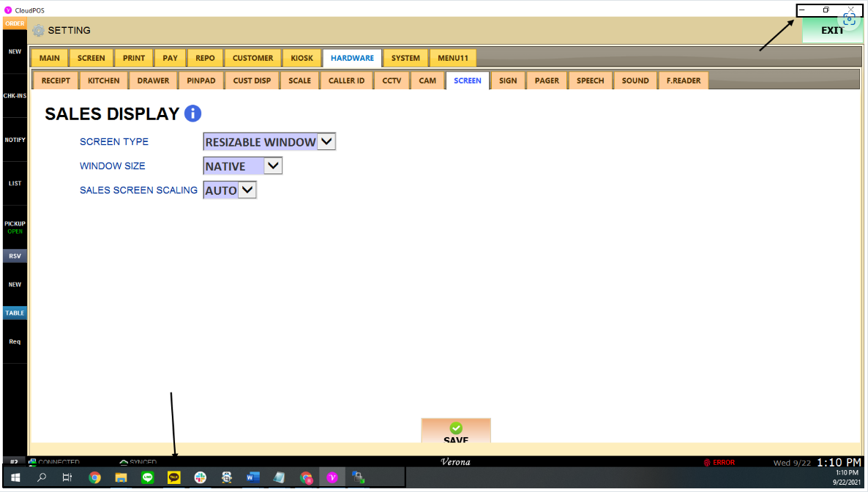
Task: Open Windows taskbar search
Action: (x=42, y=477)
